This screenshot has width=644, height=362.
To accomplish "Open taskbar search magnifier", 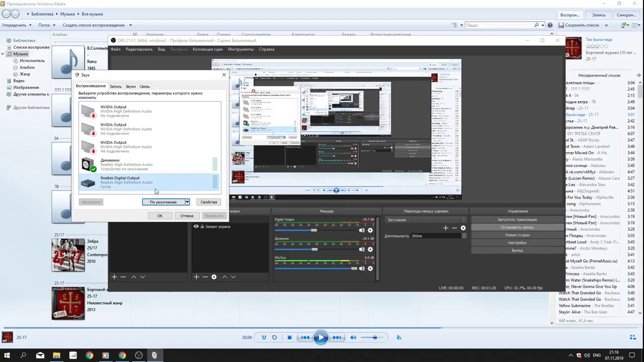I will [x=23, y=355].
